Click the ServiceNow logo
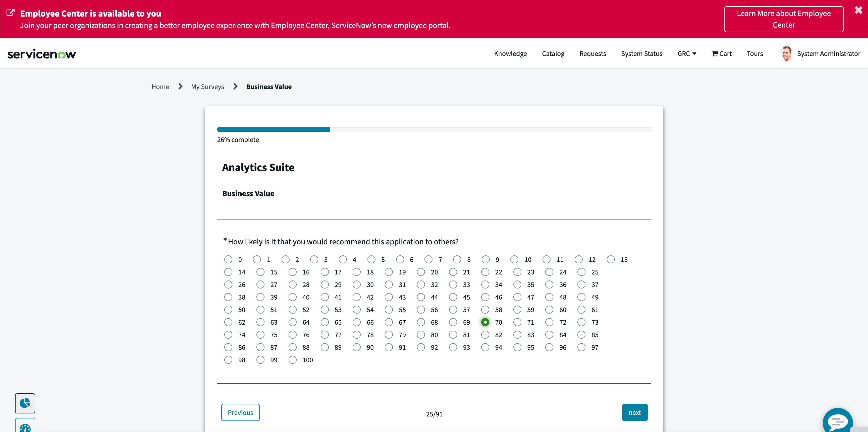The height and width of the screenshot is (432, 868). 42,54
